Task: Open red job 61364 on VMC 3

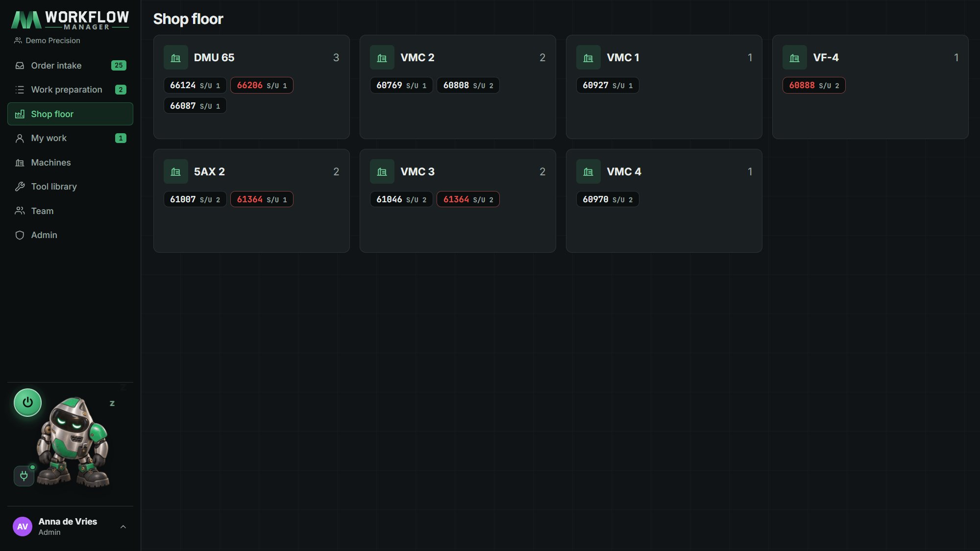Action: click(468, 199)
